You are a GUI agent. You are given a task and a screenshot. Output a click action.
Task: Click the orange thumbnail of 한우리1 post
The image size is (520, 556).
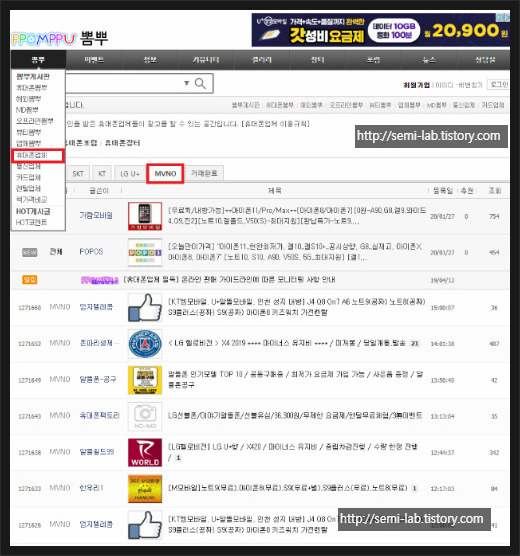(145, 489)
